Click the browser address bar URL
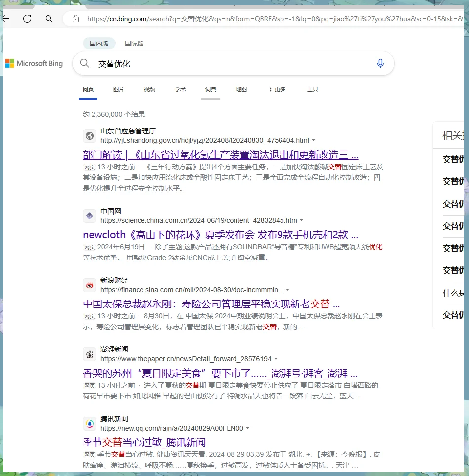The width and height of the screenshot is (469, 476). [x=275, y=19]
